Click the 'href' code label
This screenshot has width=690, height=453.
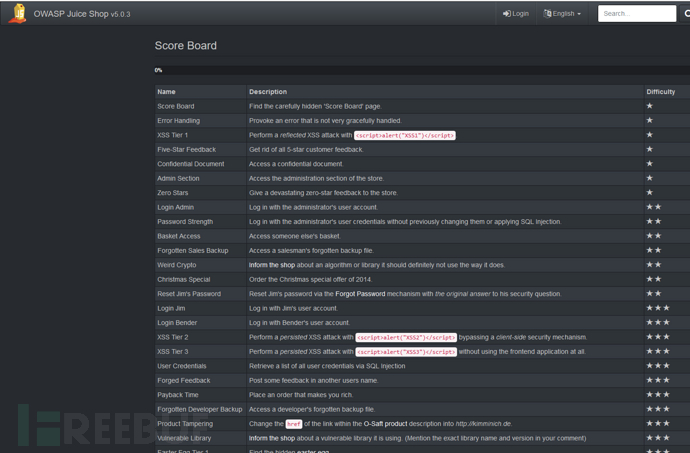[294, 424]
